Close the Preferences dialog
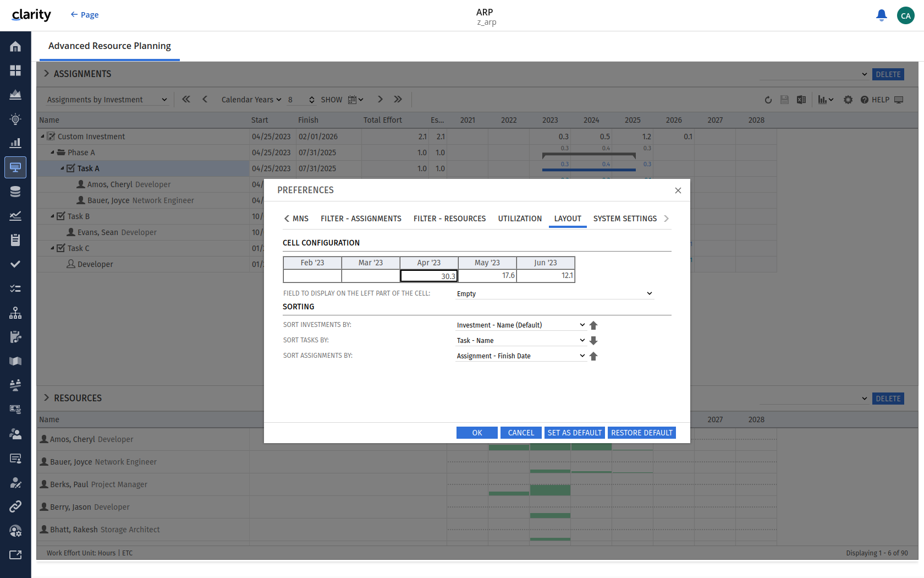This screenshot has width=924, height=578. coord(678,190)
